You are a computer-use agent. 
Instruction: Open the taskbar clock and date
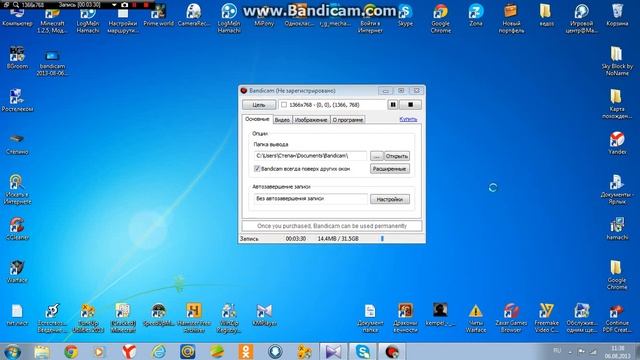618,352
